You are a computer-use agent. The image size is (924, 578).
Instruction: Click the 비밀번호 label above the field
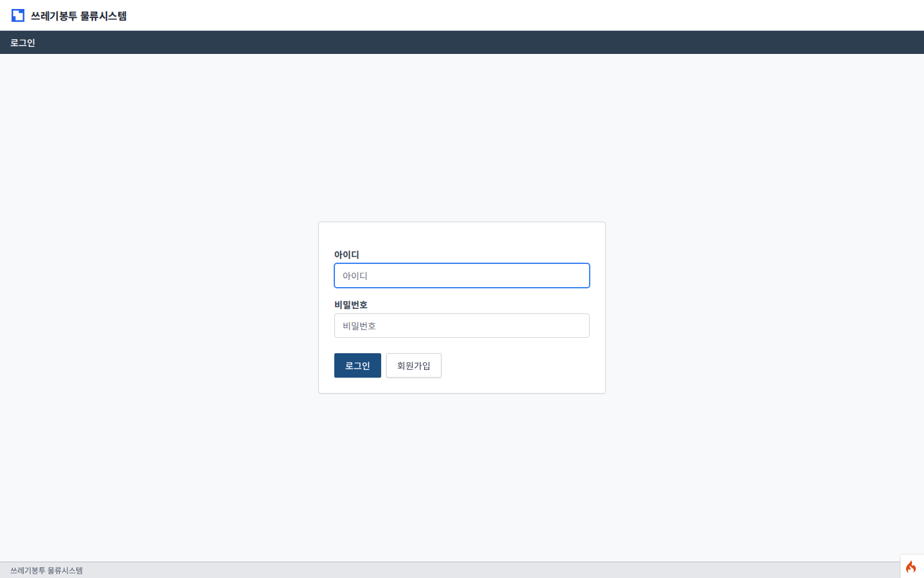(351, 305)
